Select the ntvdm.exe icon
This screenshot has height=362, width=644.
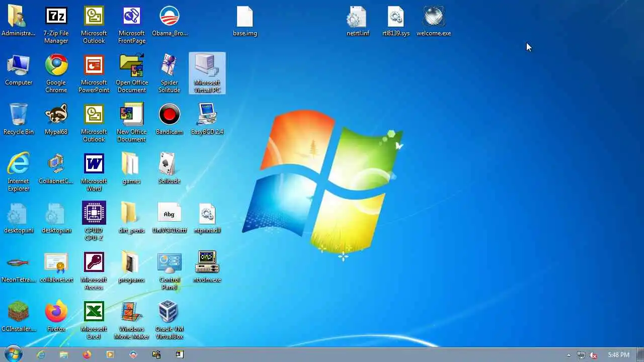click(207, 267)
